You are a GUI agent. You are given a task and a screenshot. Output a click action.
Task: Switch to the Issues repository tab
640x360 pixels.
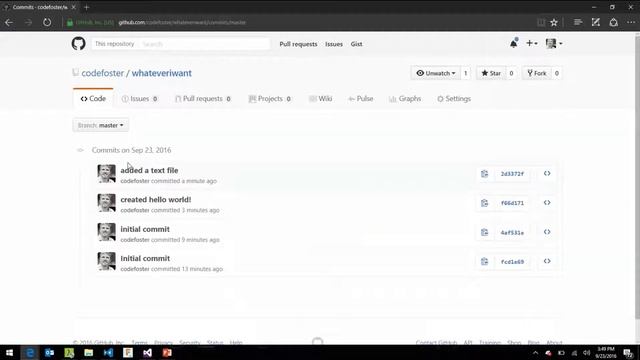140,99
